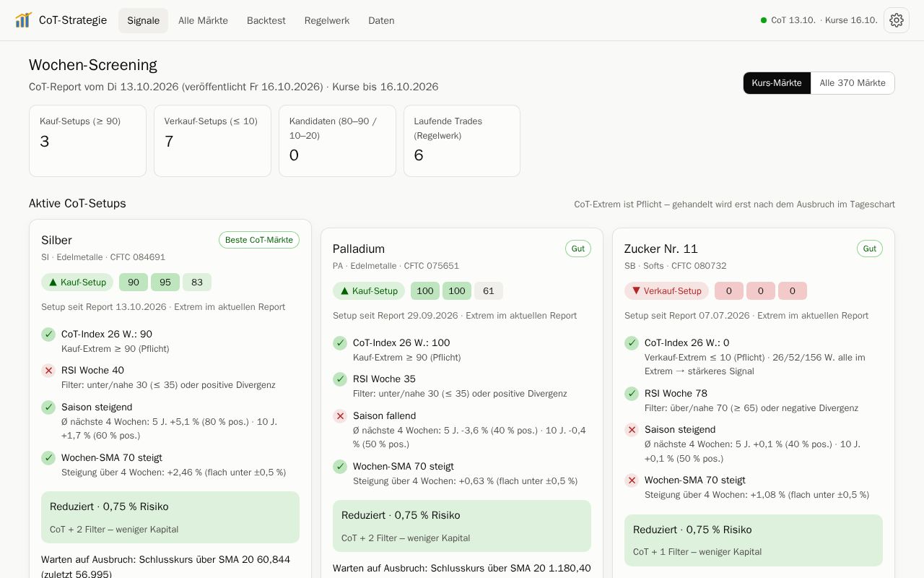924x578 pixels.
Task: Click the check icon beside Palladium Wochen-SMA 70
Action: coord(340,467)
